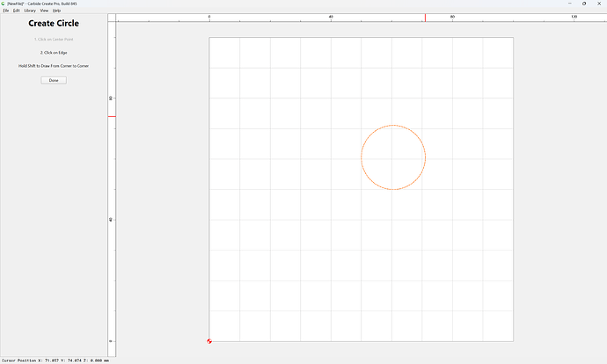
Task: Click the red zero-origin marker icon
Action: 209,341
